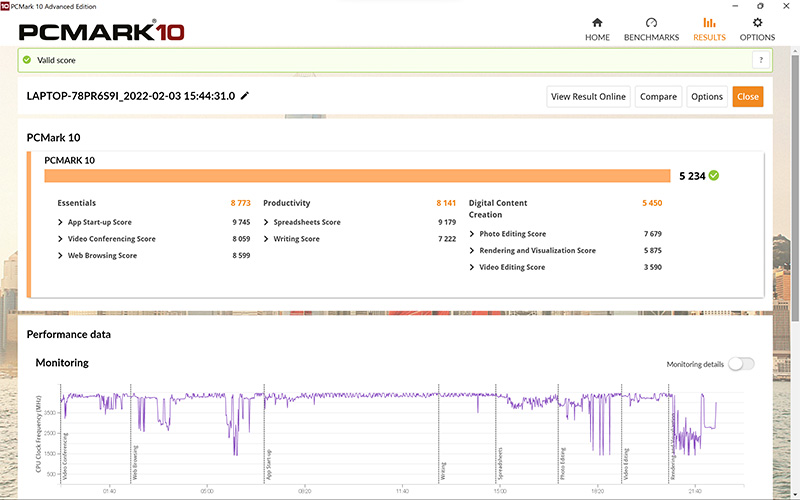Click the green check beside 5 234 score
This screenshot has width=800, height=500.
[x=714, y=176]
